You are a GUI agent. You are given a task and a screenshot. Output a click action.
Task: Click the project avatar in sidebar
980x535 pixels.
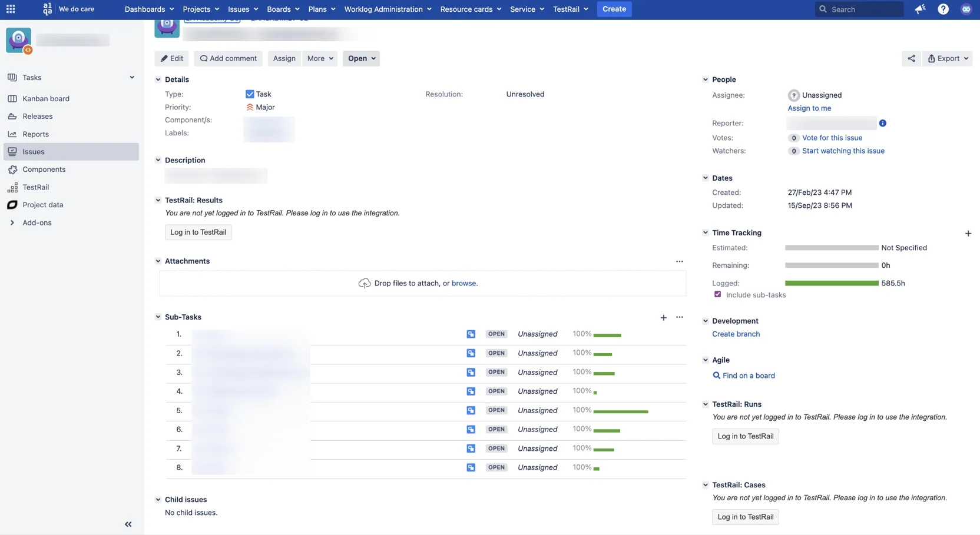(19, 40)
